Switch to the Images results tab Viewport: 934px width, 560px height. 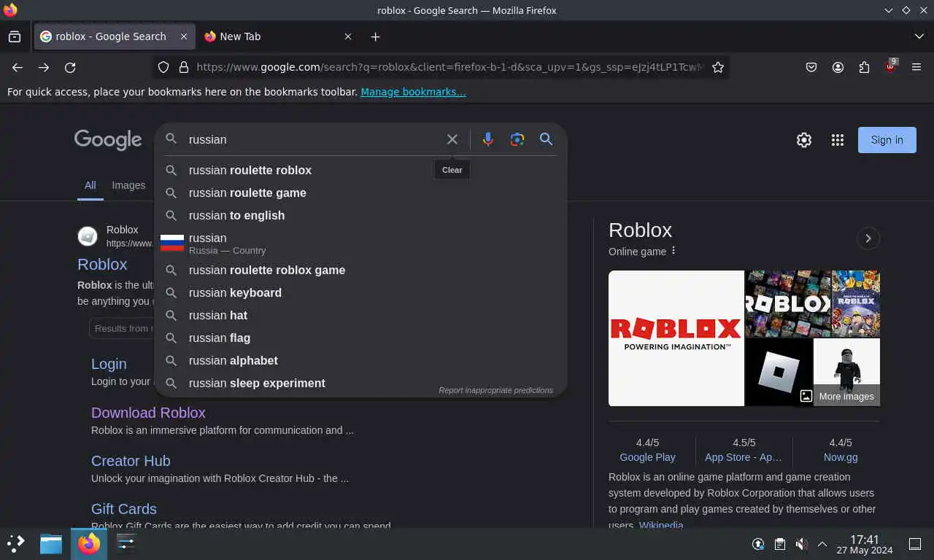click(128, 185)
